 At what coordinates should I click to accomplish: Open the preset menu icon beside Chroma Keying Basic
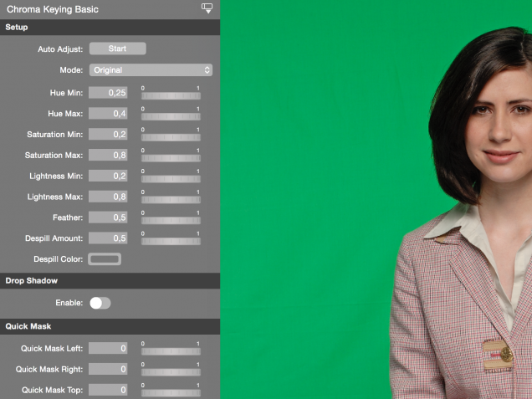(x=207, y=8)
